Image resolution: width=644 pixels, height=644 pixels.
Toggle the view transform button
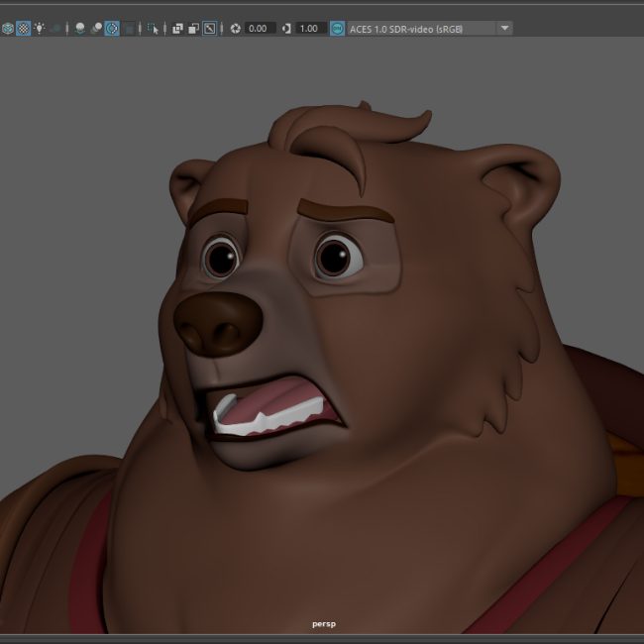click(337, 29)
